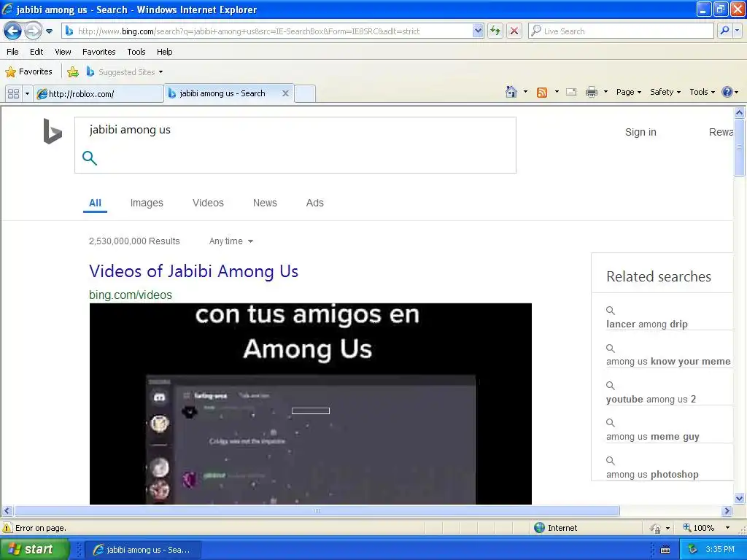Open the File menu
747x560 pixels.
click(12, 52)
